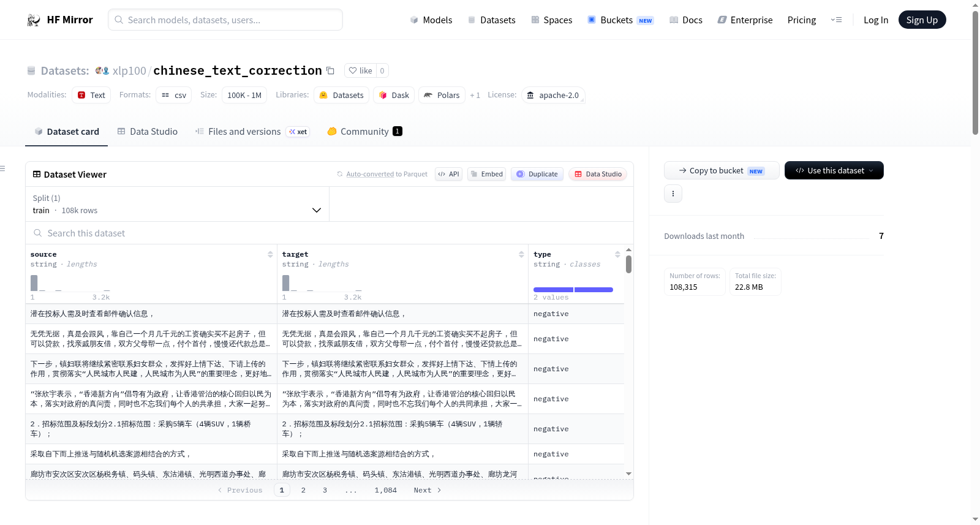This screenshot has width=980, height=525.
Task: Show the +1 additional libraries
Action: [x=475, y=95]
